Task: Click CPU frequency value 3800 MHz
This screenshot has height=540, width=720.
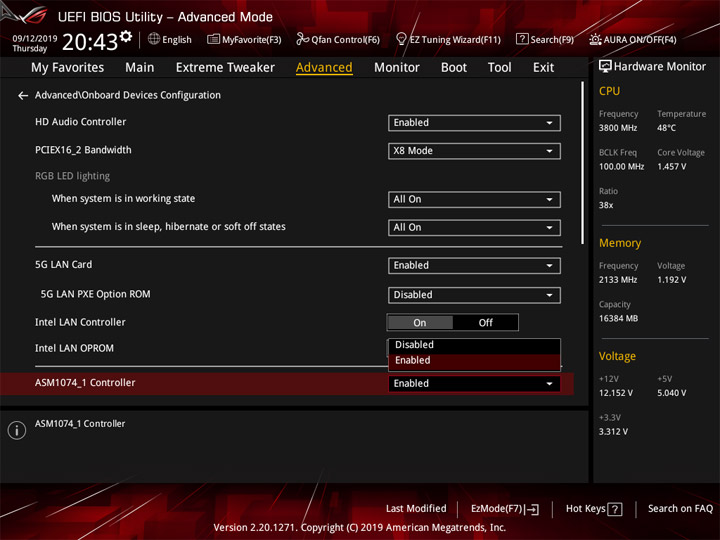Action: [x=618, y=128]
